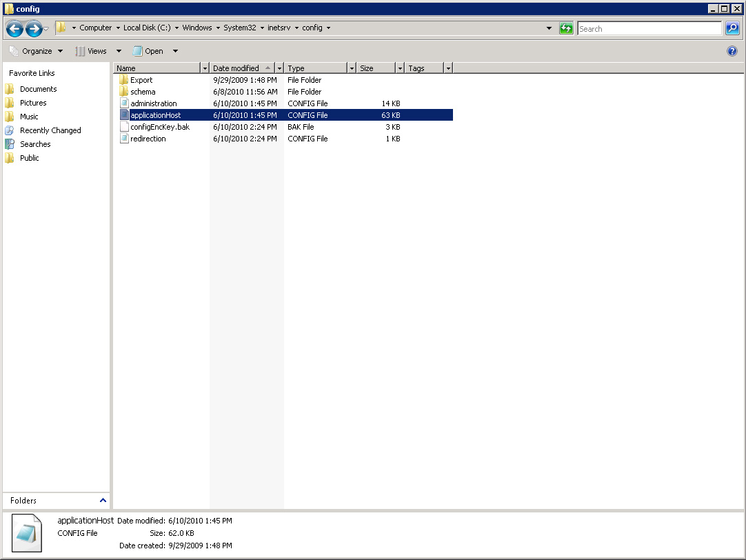This screenshot has width=746, height=560.
Task: Open the Name column filter dropdown
Action: pyautogui.click(x=205, y=68)
